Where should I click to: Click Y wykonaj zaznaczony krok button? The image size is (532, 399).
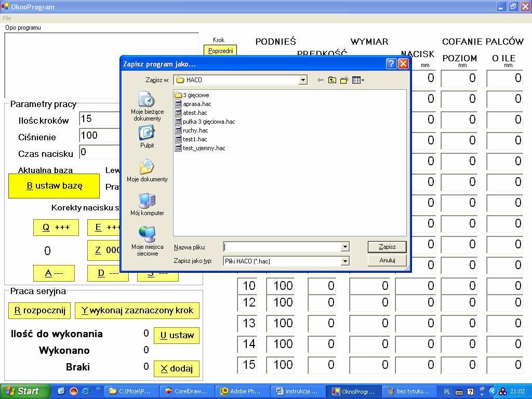pos(137,311)
